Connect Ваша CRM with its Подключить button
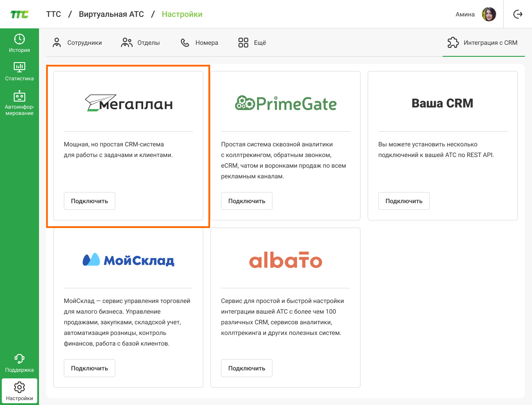 pos(404,201)
